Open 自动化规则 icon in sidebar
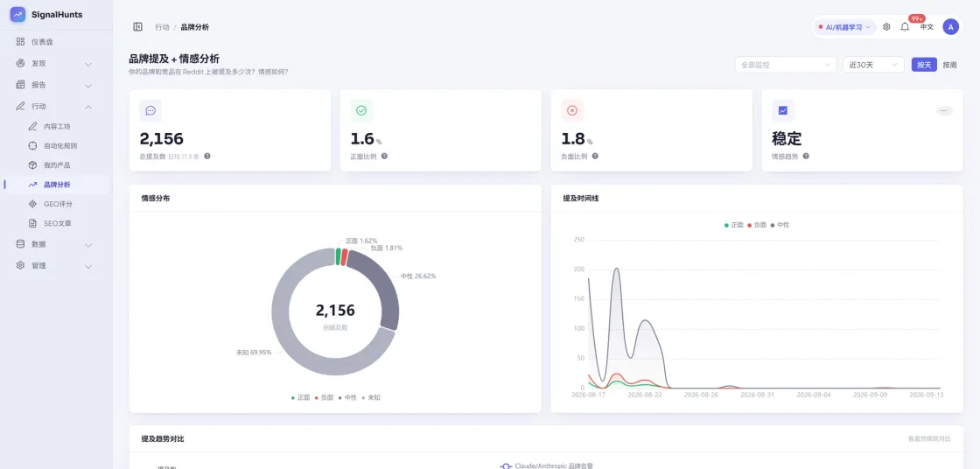 click(32, 146)
